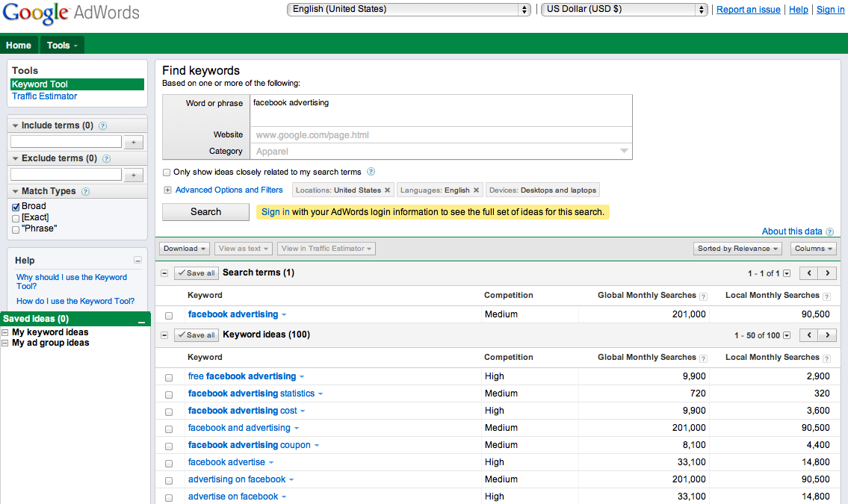Go to next page of Search terms
The image size is (848, 504).
point(827,273)
